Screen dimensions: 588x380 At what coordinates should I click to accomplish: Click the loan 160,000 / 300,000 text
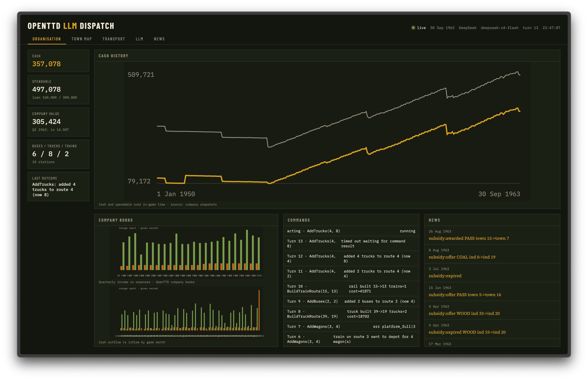tap(55, 98)
